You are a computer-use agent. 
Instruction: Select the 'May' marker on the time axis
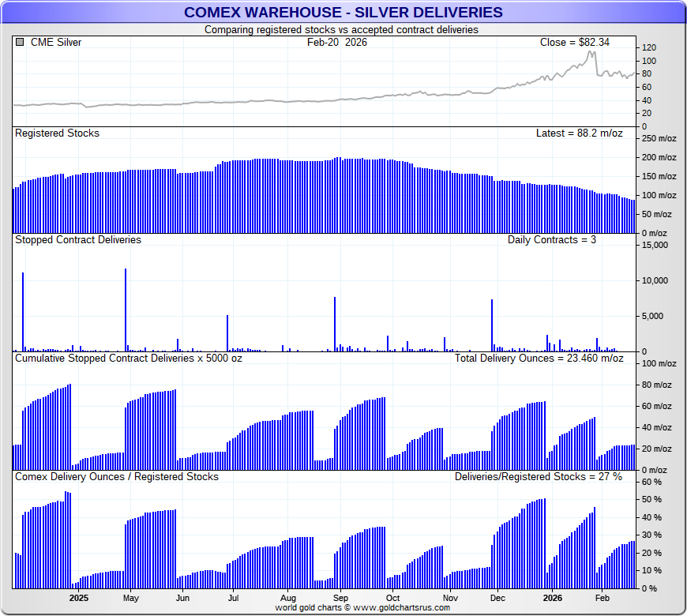(x=130, y=599)
